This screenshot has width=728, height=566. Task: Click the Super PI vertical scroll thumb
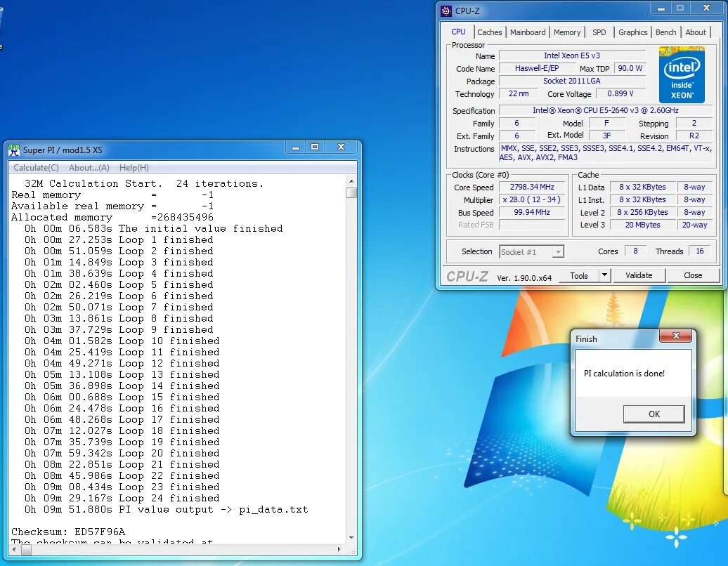[351, 192]
